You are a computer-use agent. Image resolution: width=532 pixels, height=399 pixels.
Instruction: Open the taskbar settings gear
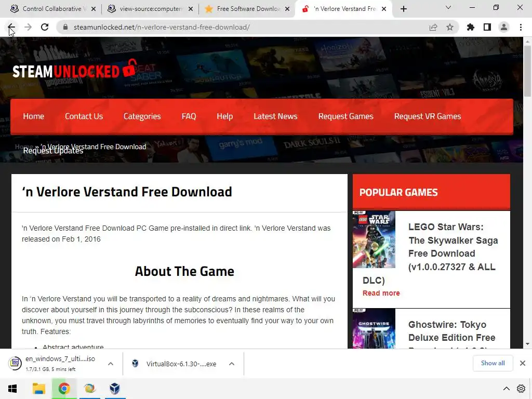coord(521,389)
